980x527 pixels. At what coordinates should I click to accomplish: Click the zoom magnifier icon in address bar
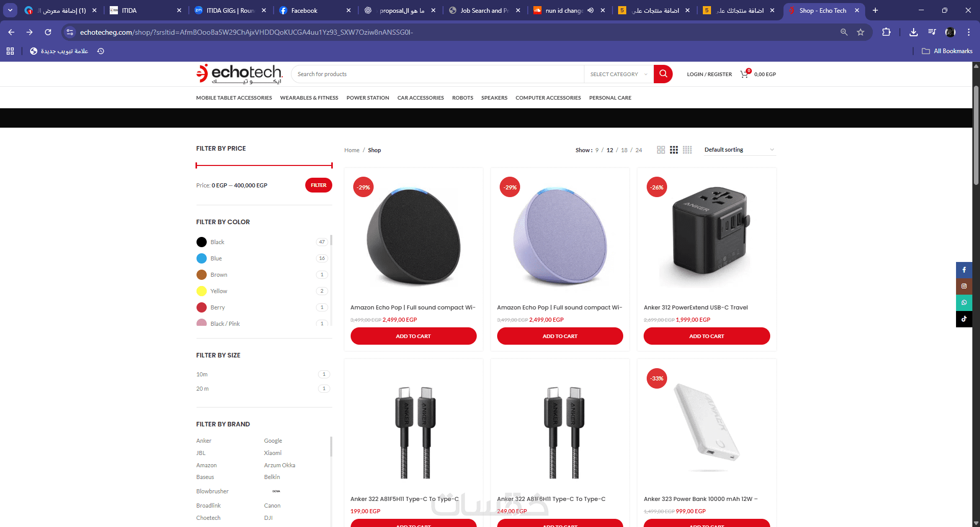[x=844, y=32]
